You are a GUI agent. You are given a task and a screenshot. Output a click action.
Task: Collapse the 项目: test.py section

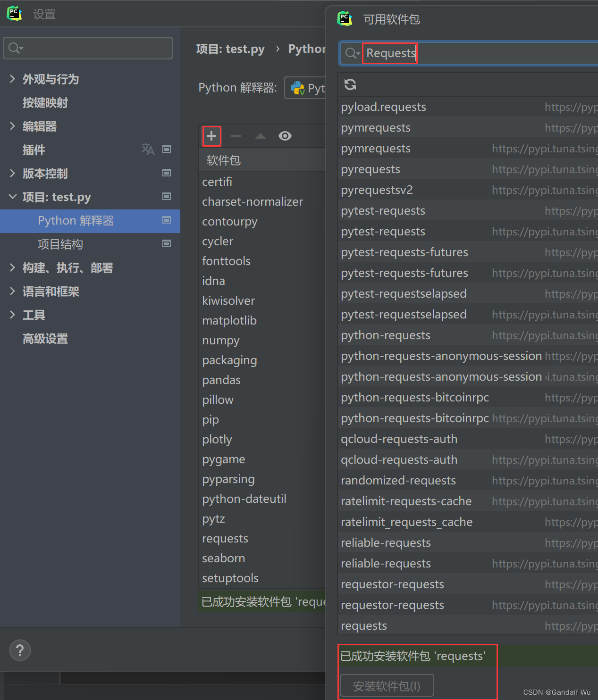pos(12,197)
